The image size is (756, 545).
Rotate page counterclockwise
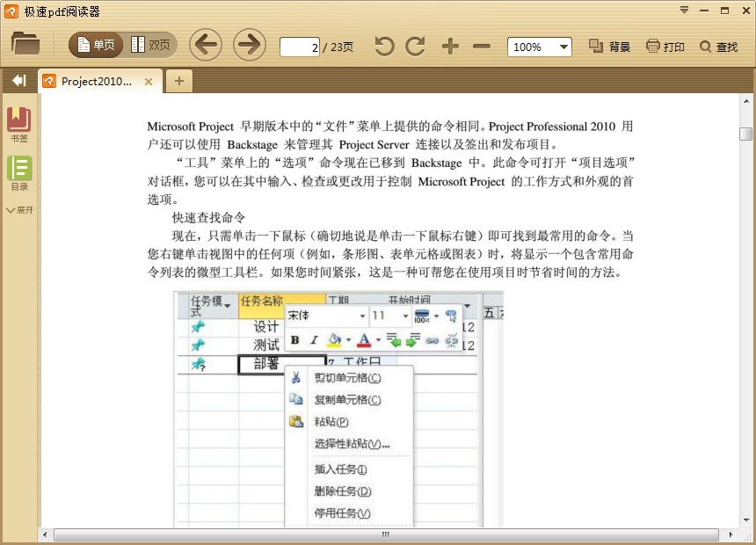[x=384, y=47]
